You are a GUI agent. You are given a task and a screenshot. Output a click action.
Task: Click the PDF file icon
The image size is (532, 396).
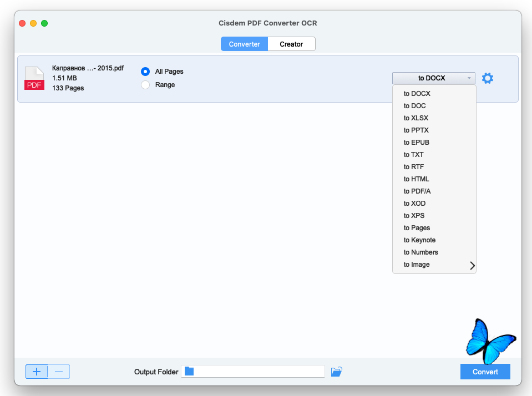[34, 78]
